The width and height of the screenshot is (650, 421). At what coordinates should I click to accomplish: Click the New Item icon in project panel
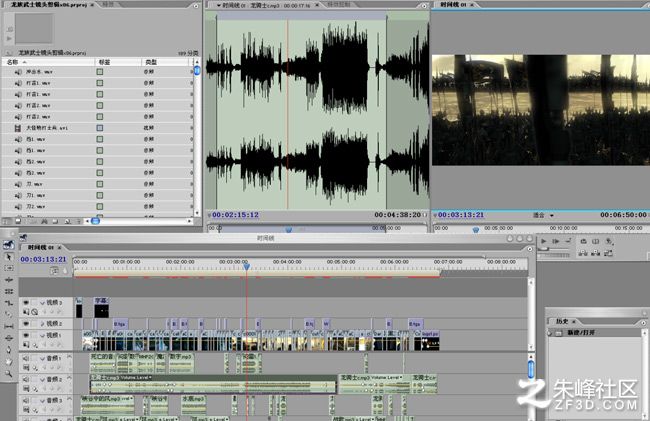(x=67, y=221)
